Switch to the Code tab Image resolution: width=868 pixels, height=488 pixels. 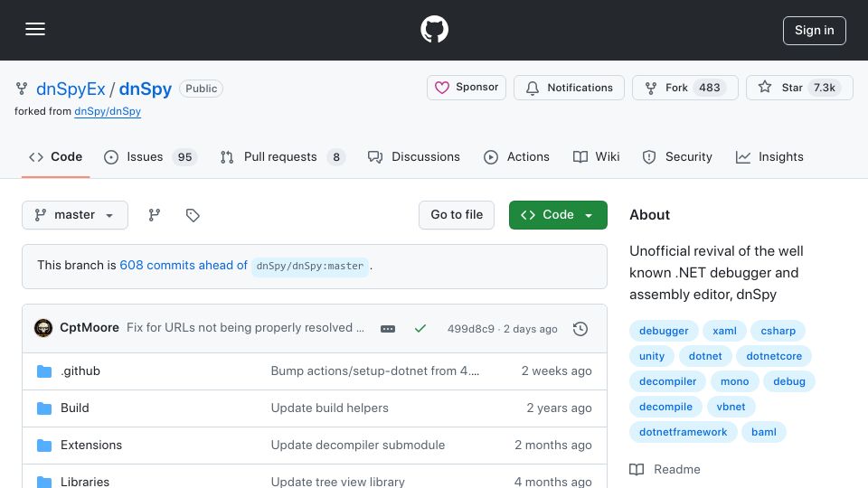click(x=55, y=157)
